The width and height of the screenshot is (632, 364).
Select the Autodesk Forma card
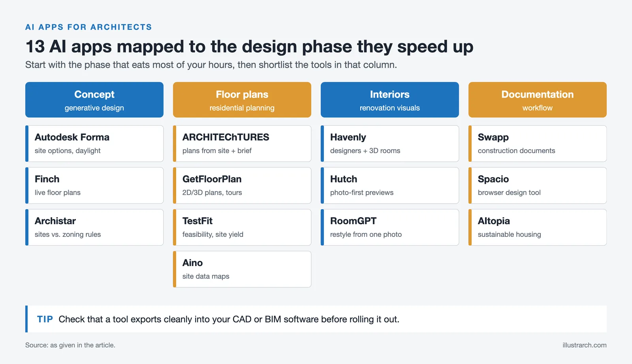(x=94, y=144)
